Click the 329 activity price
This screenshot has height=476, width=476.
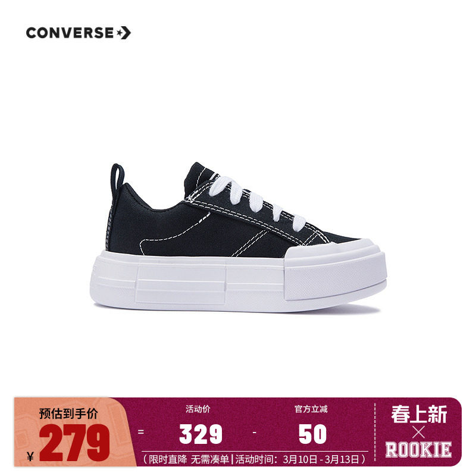(201, 434)
